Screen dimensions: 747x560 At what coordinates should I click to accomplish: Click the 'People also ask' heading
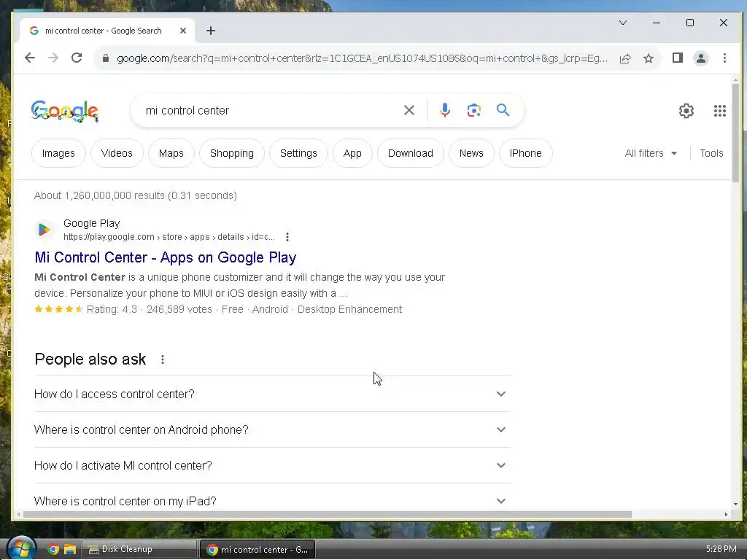90,359
